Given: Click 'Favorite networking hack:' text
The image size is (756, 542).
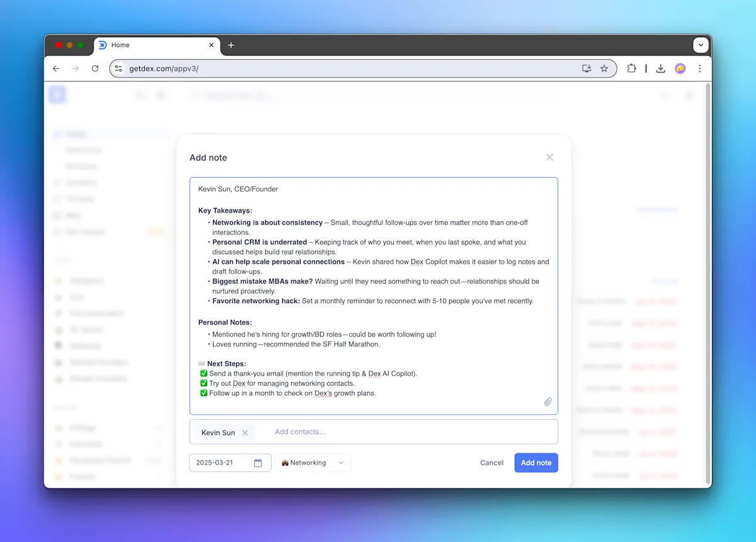Looking at the screenshot, I should click(x=256, y=301).
